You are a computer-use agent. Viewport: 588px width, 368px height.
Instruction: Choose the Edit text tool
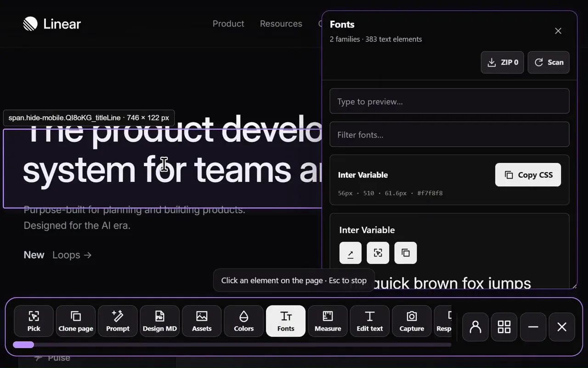pos(370,321)
